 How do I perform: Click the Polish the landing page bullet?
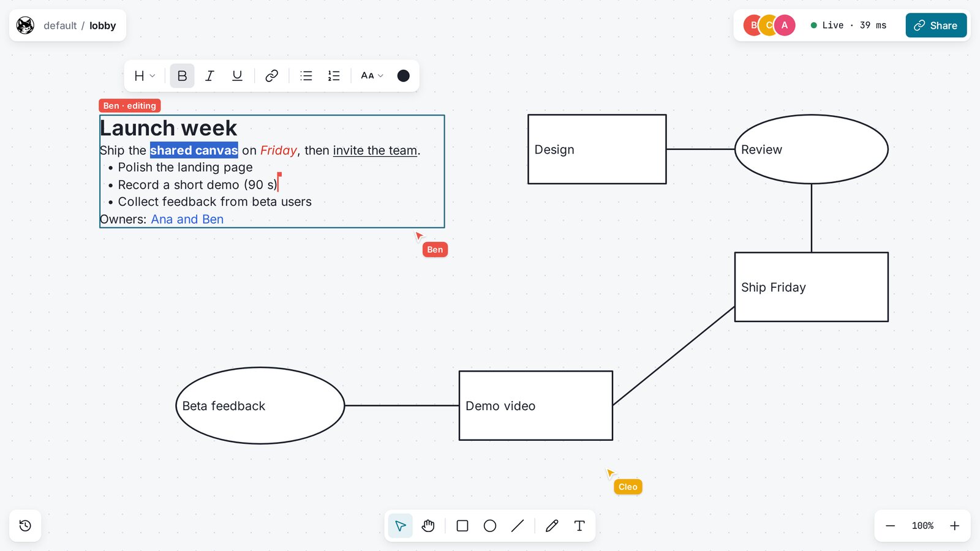pyautogui.click(x=185, y=167)
